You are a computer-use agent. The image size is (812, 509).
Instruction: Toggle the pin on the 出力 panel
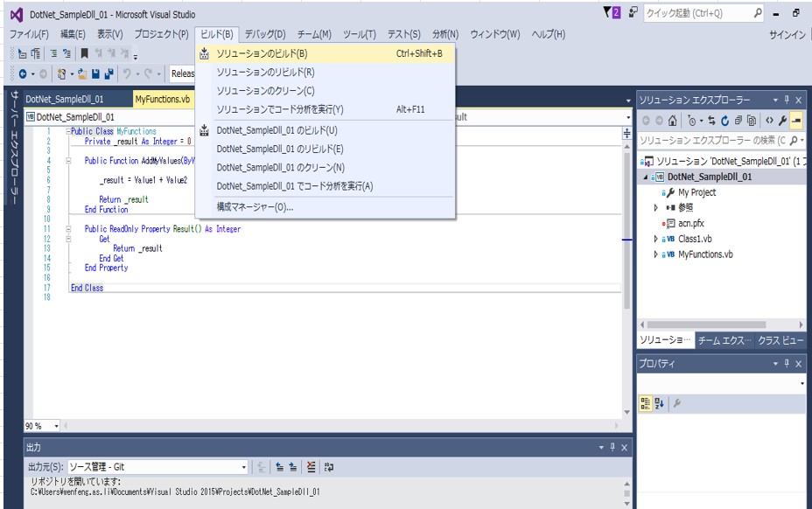[x=611, y=448]
